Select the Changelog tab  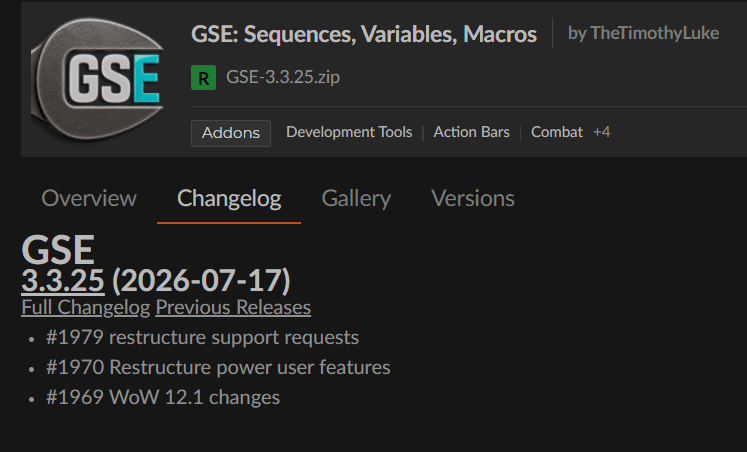pos(229,198)
